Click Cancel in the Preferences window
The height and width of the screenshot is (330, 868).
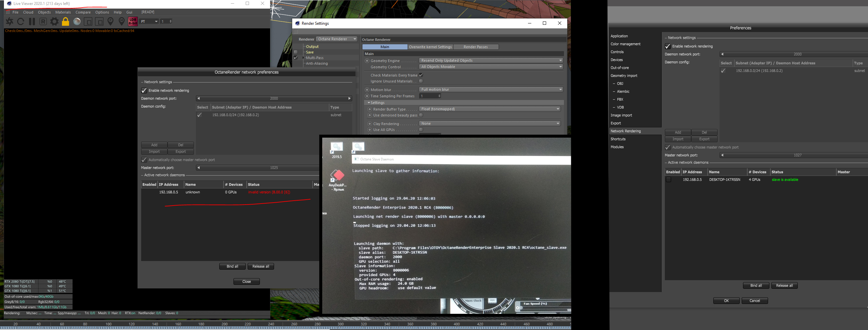(x=755, y=301)
